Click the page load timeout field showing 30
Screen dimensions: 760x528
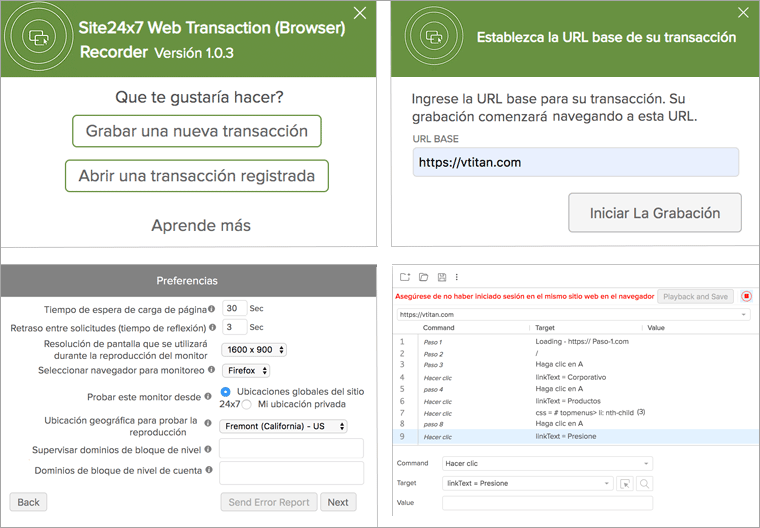point(235,308)
